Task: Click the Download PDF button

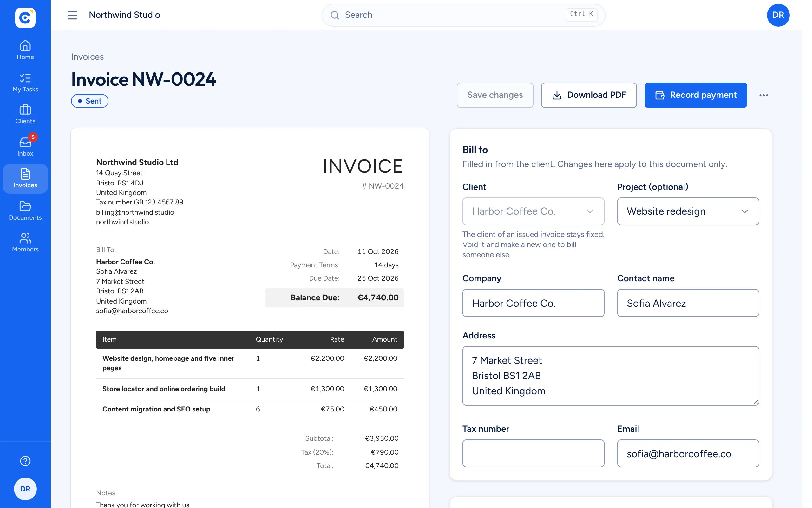Action: pos(588,95)
